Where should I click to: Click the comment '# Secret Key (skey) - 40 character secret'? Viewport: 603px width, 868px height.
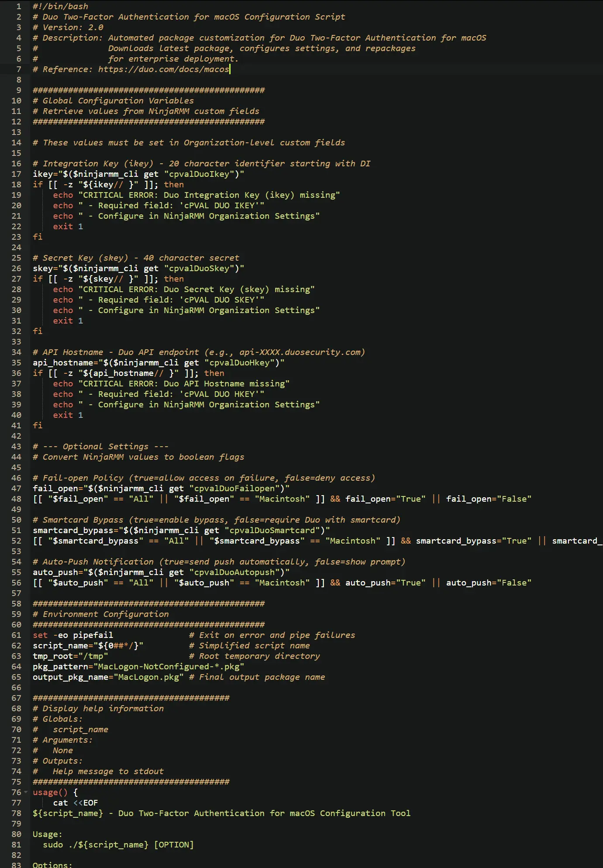[136, 258]
